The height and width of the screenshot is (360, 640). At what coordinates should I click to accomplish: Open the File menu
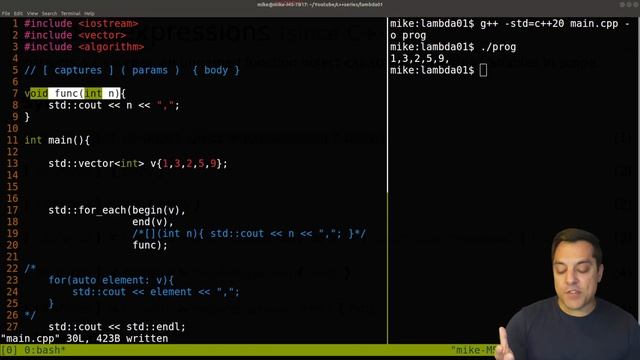point(6,13)
